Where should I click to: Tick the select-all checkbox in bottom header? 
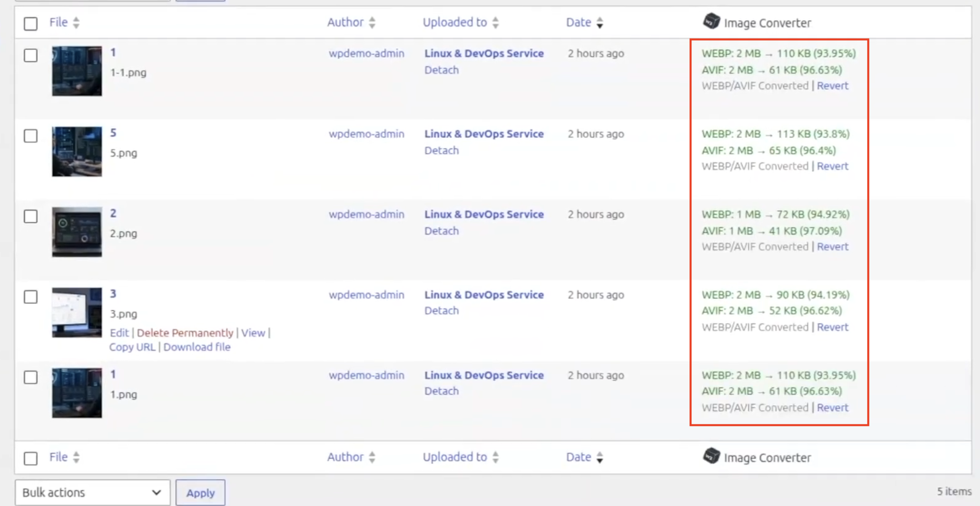pyautogui.click(x=31, y=458)
